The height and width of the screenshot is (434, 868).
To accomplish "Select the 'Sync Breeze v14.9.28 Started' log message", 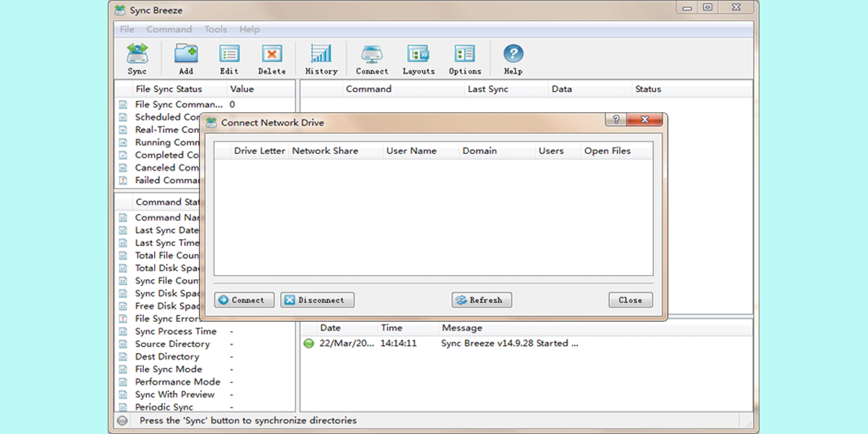I will point(509,344).
